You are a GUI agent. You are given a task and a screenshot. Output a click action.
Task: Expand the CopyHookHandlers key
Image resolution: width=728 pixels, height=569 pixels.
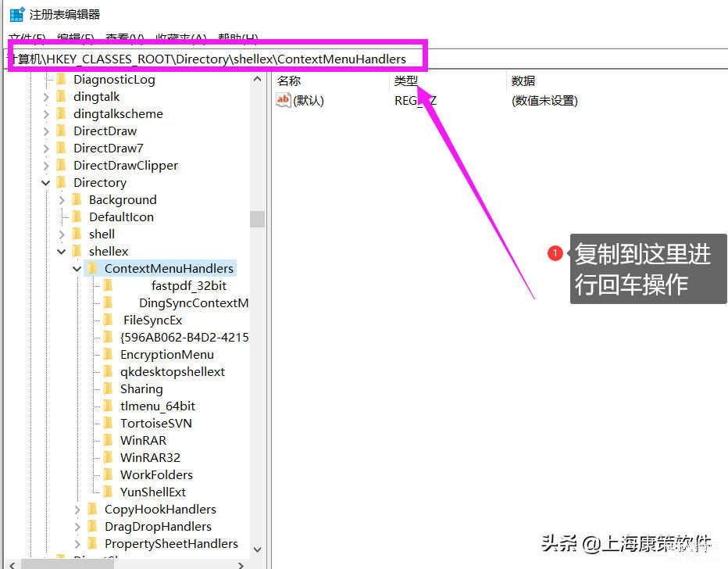pos(77,510)
